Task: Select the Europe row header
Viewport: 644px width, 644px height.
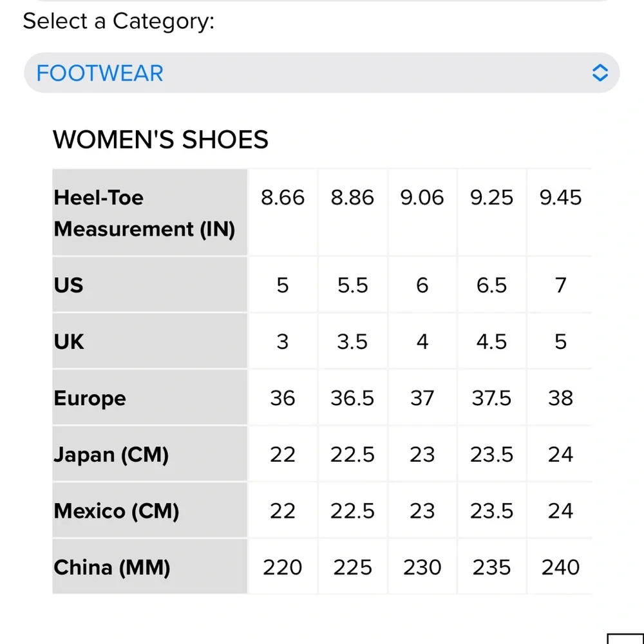Action: coord(150,397)
